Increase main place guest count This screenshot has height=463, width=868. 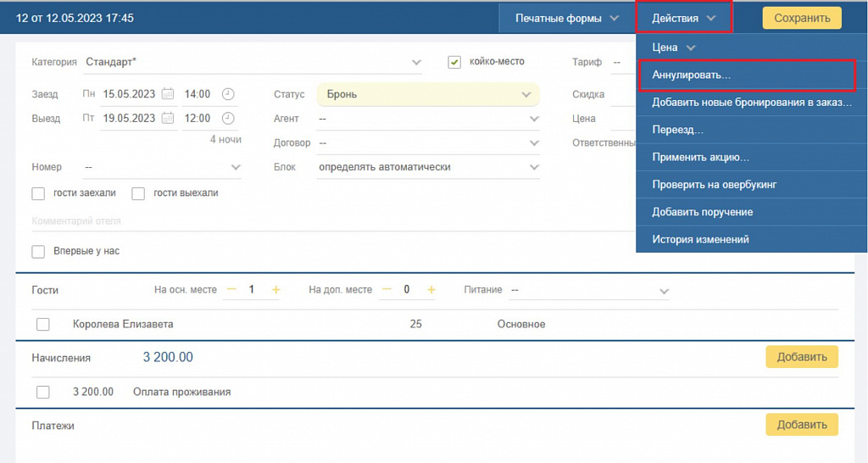275,290
